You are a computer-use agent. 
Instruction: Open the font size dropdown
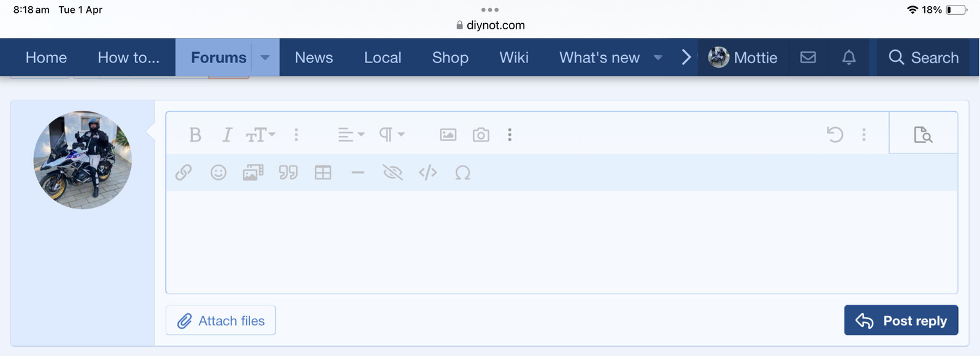tap(260, 135)
